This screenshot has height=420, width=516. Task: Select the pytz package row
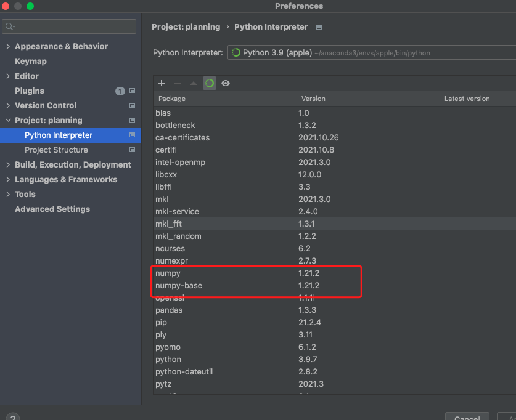[334, 384]
